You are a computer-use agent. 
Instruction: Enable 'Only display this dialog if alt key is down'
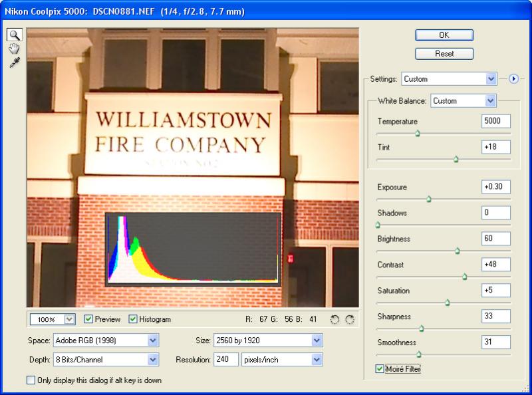tap(31, 380)
